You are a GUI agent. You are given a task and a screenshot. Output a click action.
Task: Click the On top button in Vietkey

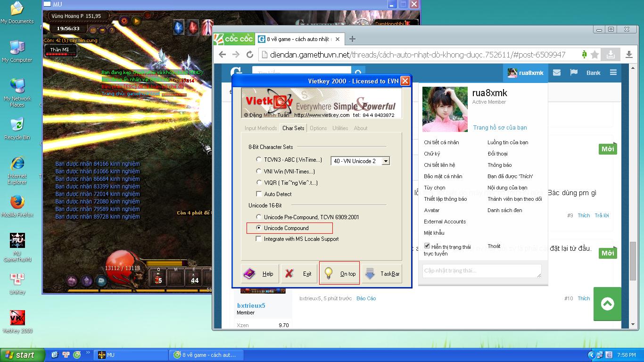339,274
